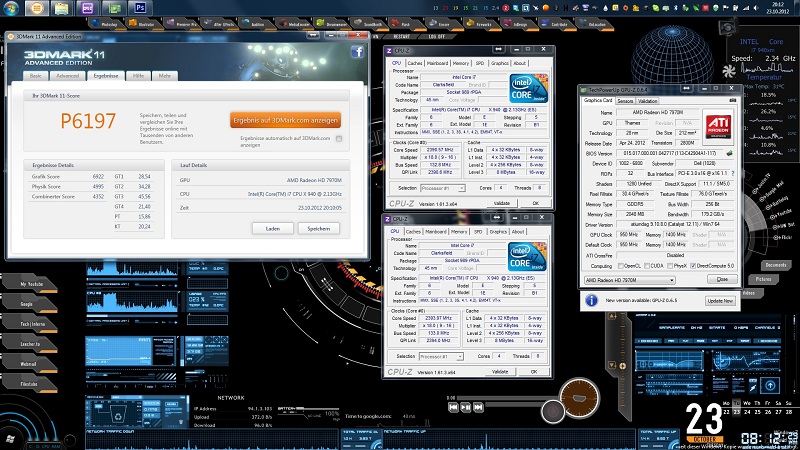The height and width of the screenshot is (450, 800).
Task: Click the Windows Start orb
Action: tap(11, 8)
